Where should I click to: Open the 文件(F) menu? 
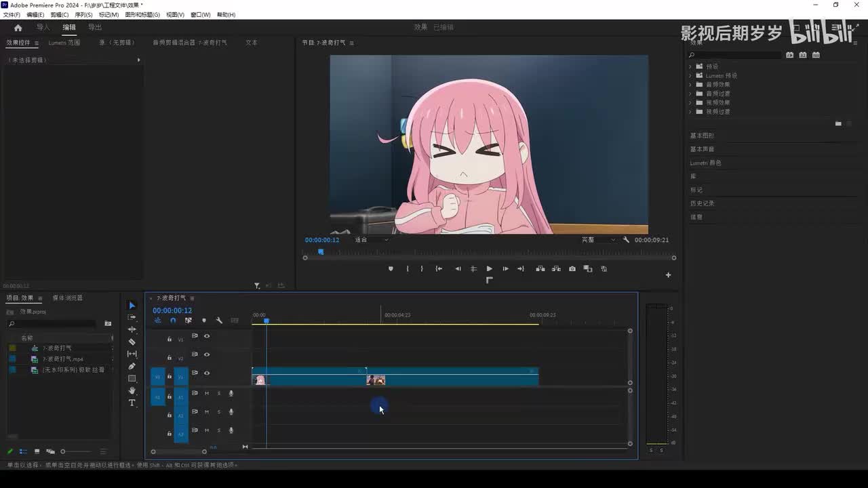coord(12,14)
